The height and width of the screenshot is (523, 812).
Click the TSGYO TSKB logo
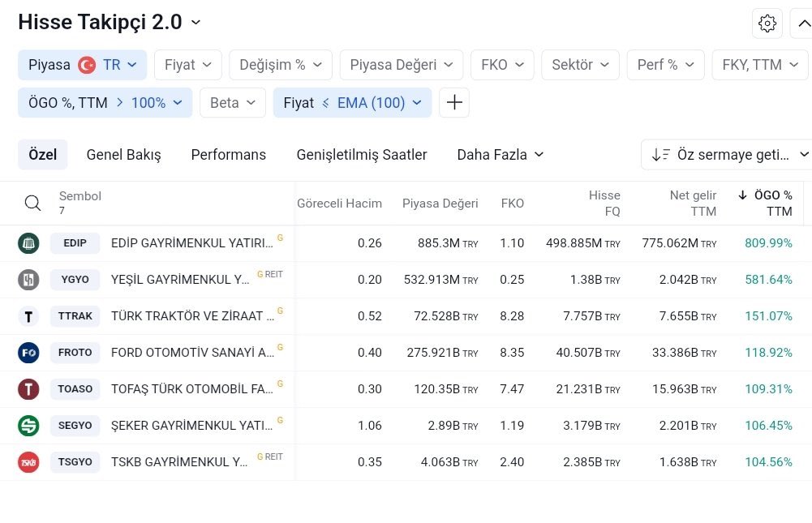[x=28, y=462]
